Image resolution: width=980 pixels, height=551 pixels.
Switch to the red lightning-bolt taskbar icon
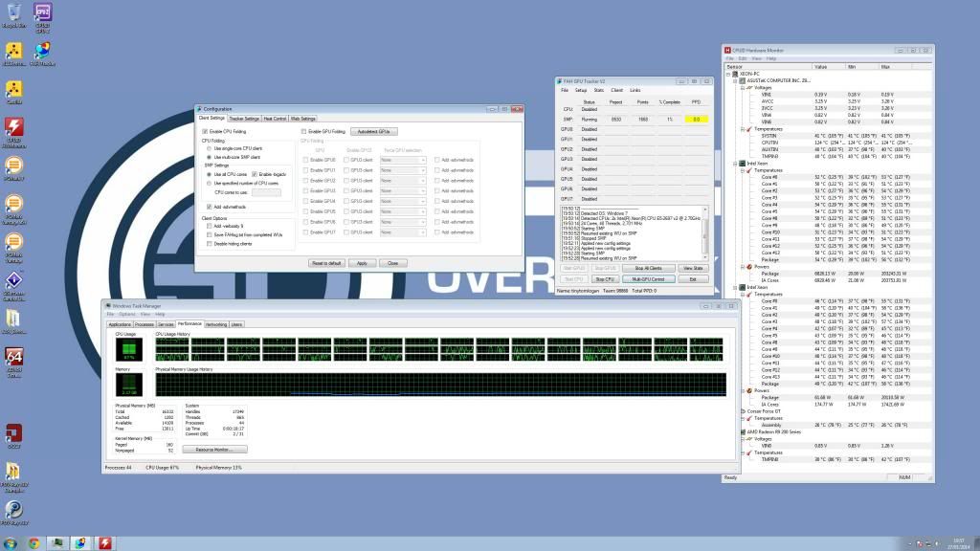(104, 543)
